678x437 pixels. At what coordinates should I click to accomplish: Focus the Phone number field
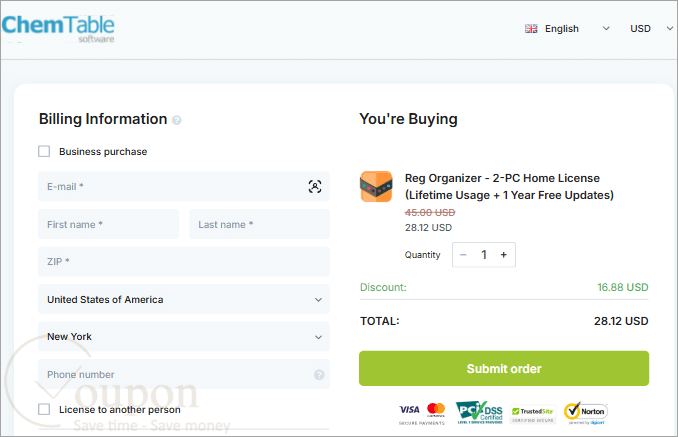coord(184,374)
